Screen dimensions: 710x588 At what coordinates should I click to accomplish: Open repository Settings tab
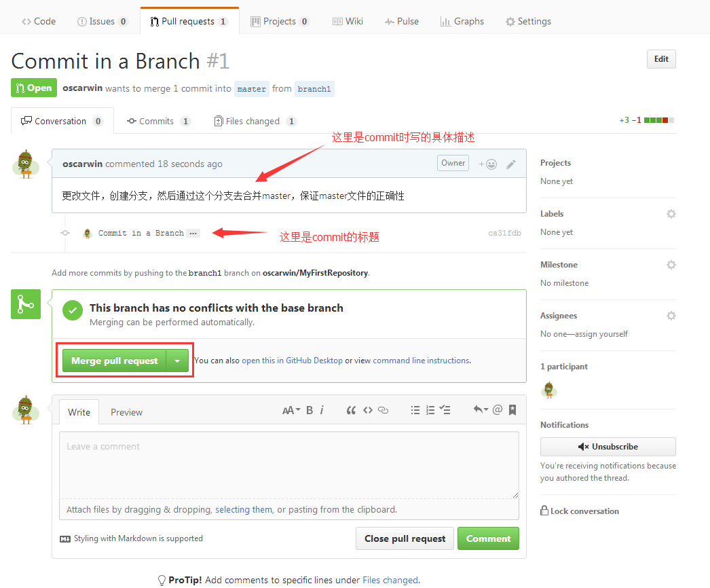tap(528, 21)
